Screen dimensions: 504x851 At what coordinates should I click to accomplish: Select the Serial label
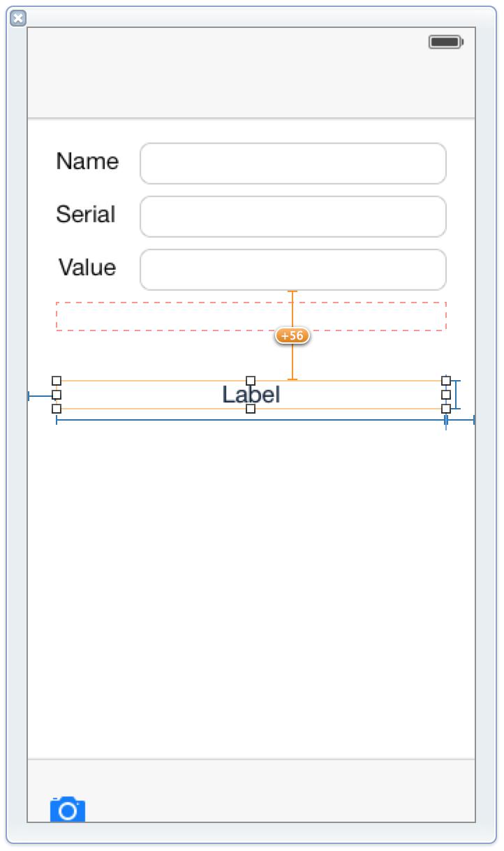coord(86,214)
